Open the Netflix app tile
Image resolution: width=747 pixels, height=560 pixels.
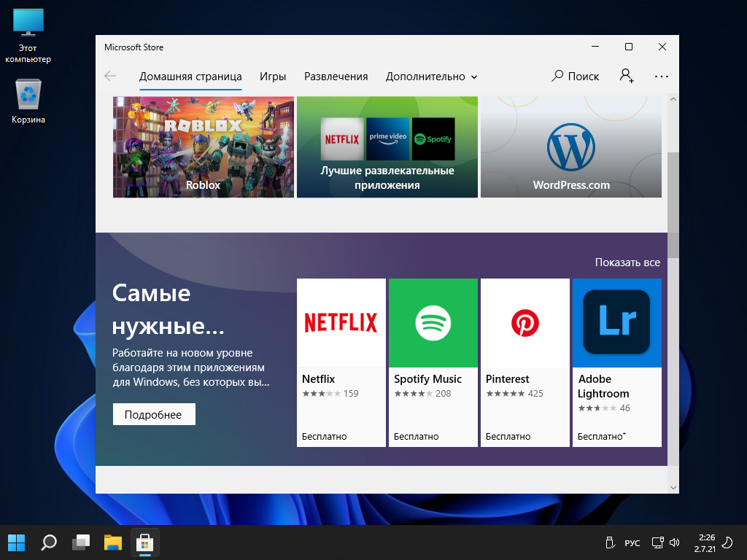(x=341, y=362)
